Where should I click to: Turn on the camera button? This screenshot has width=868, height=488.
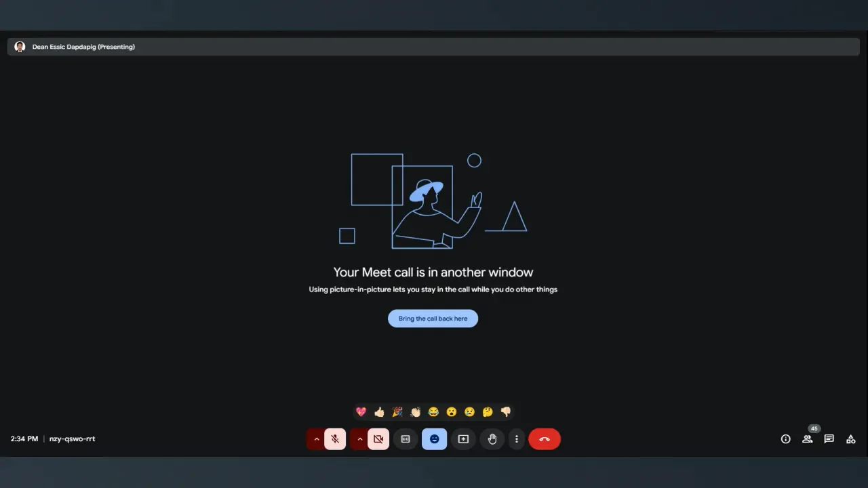(x=378, y=439)
